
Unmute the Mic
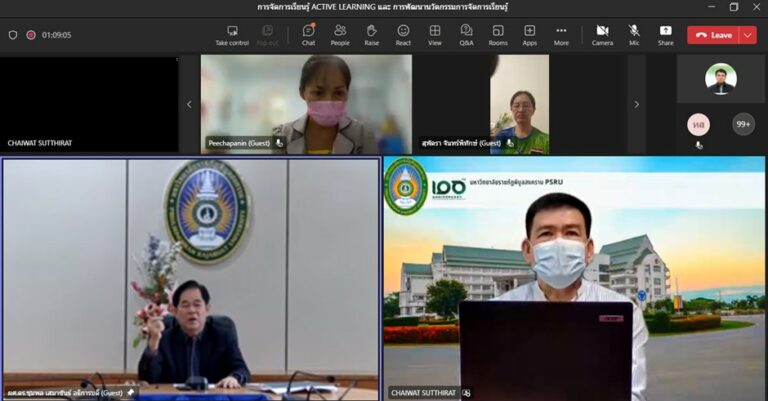coord(634,35)
